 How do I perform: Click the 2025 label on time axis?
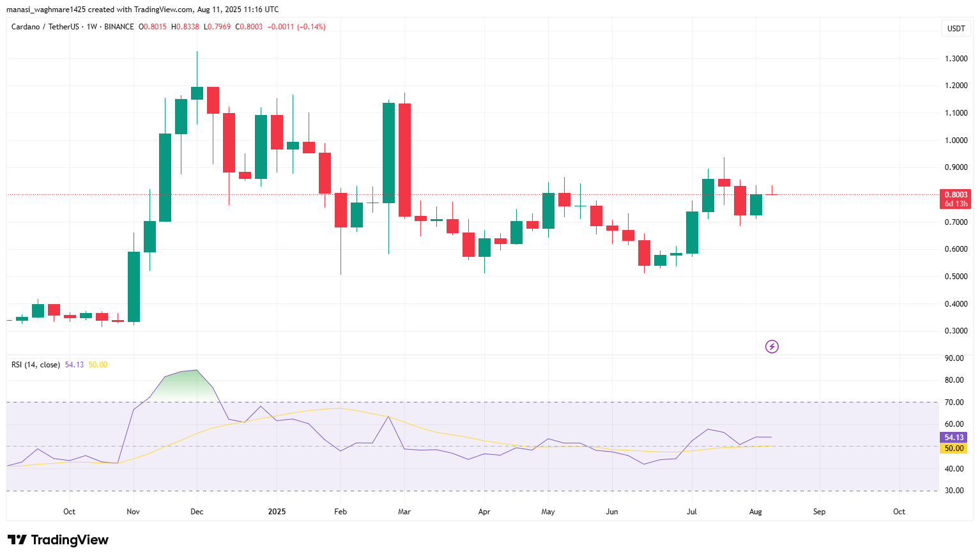point(276,511)
